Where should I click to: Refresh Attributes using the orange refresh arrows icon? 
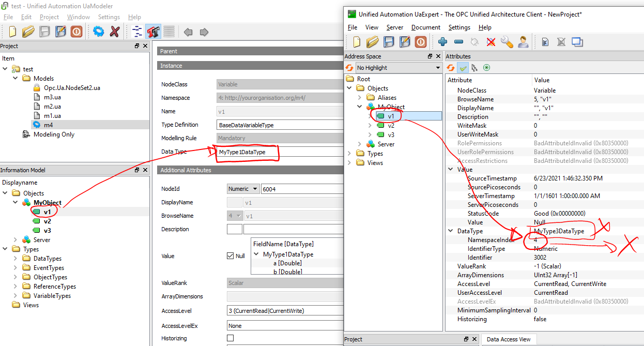[451, 68]
